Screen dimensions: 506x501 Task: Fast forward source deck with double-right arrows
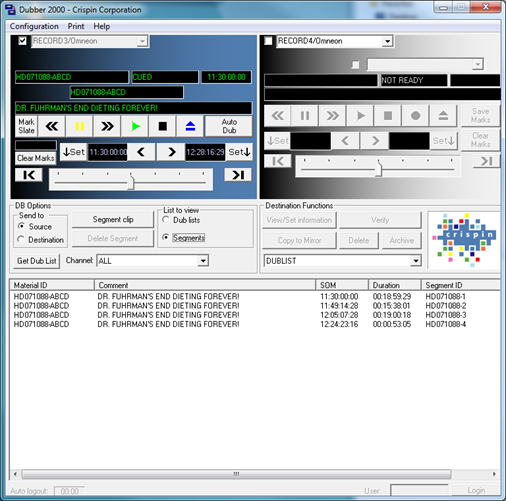click(x=107, y=126)
